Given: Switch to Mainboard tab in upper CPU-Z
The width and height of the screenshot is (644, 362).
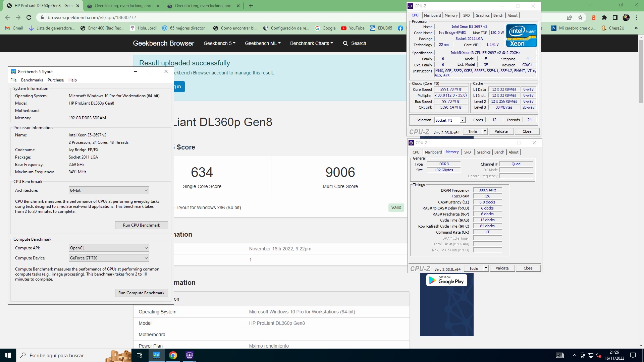Looking at the screenshot, I should tap(432, 15).
